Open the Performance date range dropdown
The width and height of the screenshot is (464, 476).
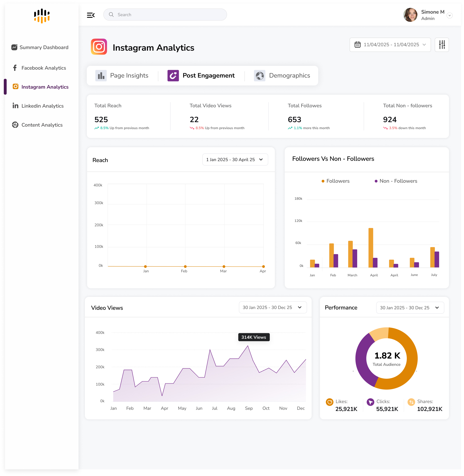[410, 308]
